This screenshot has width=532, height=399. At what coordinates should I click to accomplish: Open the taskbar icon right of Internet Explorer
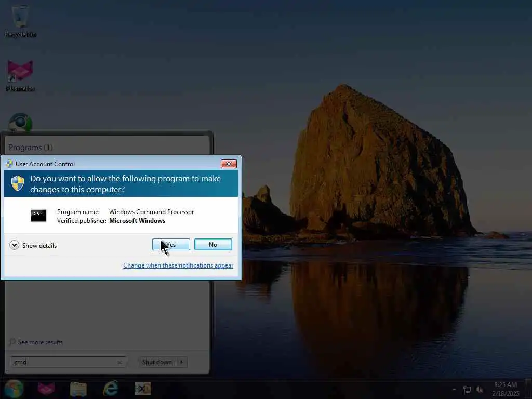click(x=143, y=389)
